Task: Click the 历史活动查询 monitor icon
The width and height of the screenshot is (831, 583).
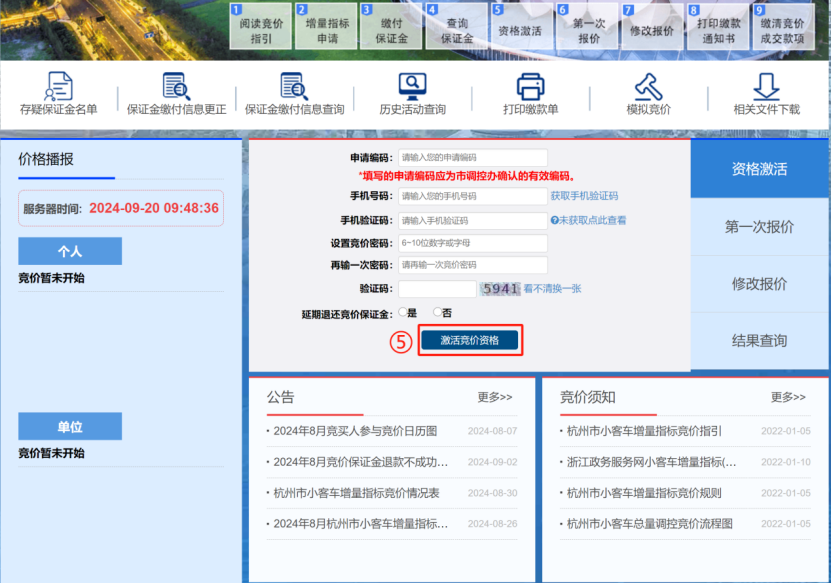Action: coord(412,87)
